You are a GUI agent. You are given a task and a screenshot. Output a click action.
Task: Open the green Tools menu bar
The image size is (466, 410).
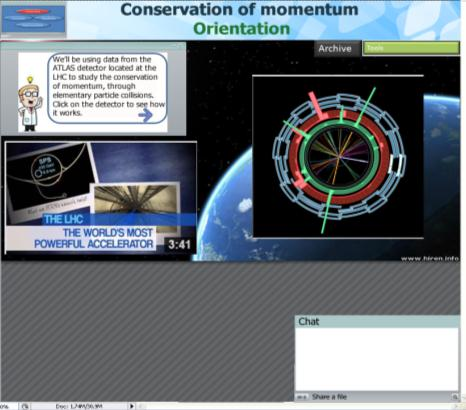(411, 48)
